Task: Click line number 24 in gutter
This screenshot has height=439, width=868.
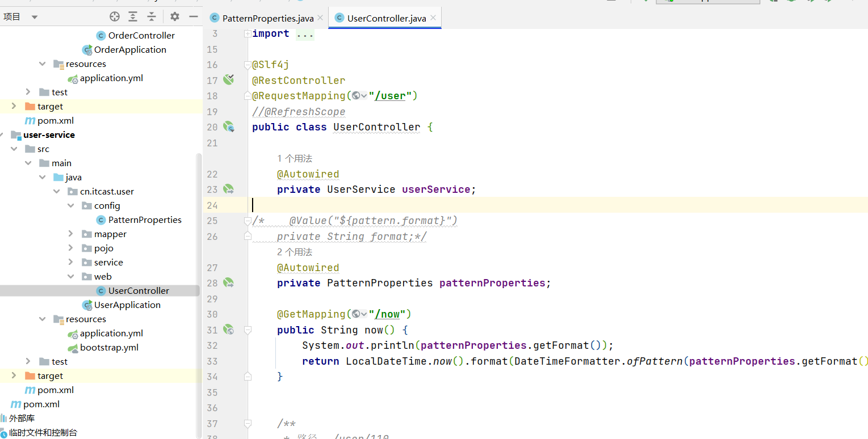Action: coord(212,205)
